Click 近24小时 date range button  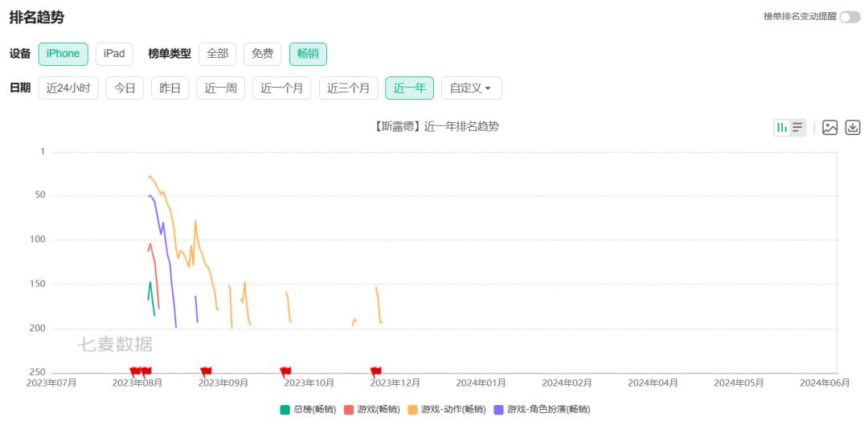[68, 88]
